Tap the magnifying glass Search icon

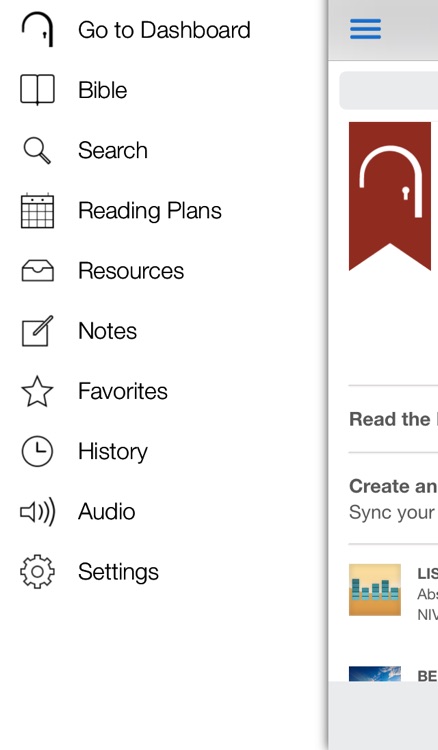click(x=37, y=150)
